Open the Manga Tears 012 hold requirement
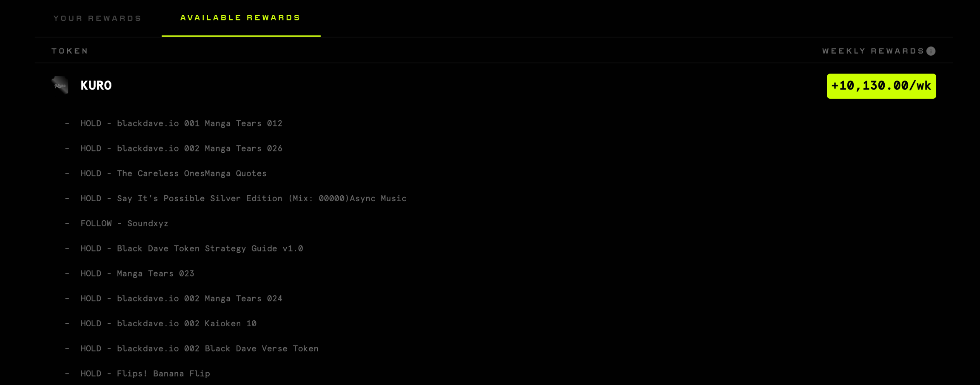The image size is (980, 385). point(181,123)
